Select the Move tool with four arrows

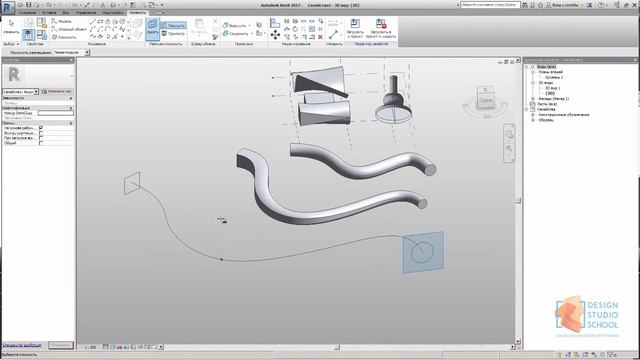point(275,35)
